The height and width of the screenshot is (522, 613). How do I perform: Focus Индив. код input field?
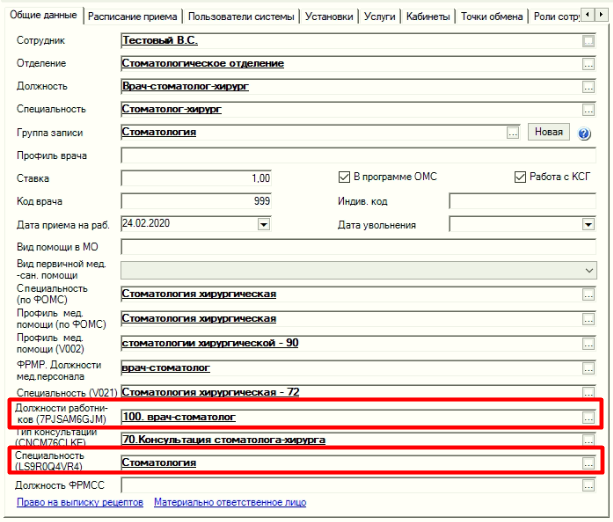522,201
